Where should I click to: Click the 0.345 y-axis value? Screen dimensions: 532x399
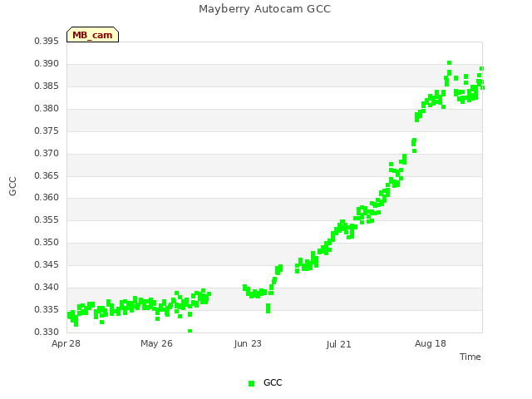coord(47,264)
